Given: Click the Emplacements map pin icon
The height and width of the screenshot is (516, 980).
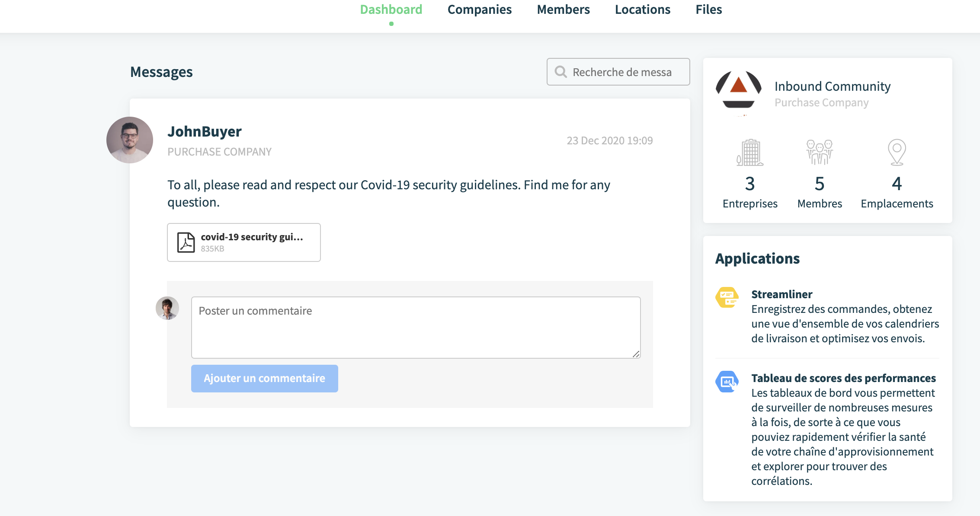Looking at the screenshot, I should (x=897, y=152).
